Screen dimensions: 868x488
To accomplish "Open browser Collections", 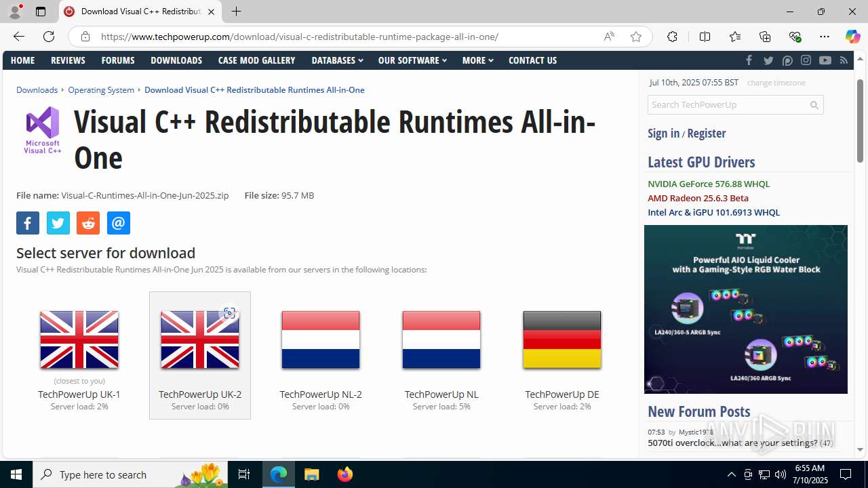I will click(x=765, y=37).
